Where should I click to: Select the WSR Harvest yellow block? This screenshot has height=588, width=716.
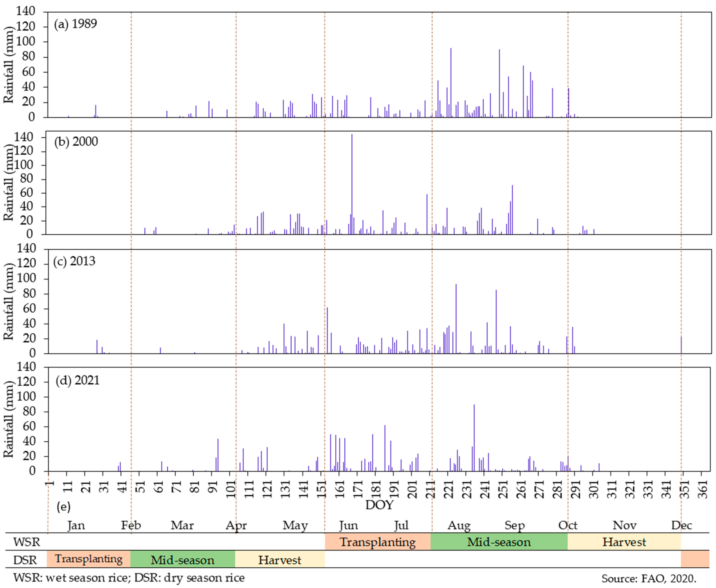click(x=624, y=542)
